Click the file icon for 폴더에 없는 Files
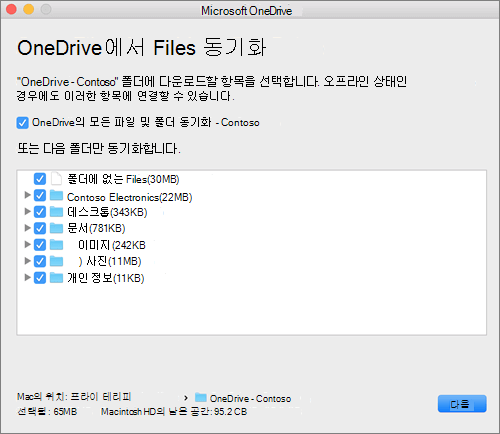 tap(56, 179)
